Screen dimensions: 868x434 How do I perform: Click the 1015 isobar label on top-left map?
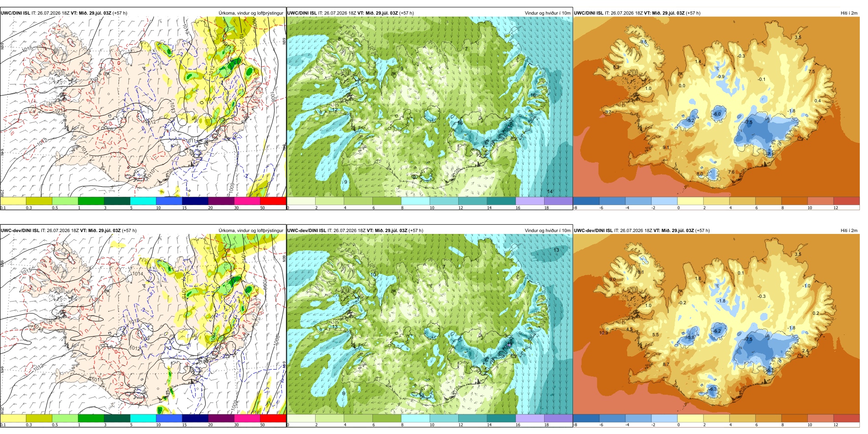click(27, 48)
